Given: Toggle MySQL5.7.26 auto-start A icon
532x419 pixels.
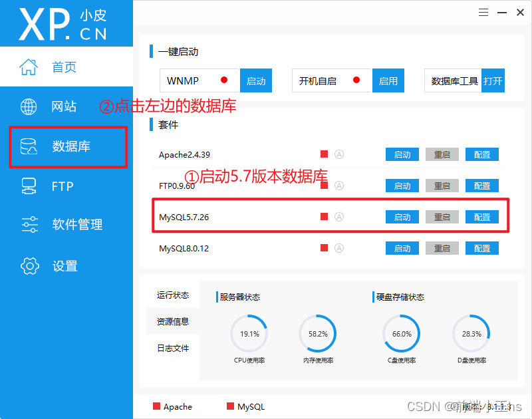Looking at the screenshot, I should tap(339, 217).
